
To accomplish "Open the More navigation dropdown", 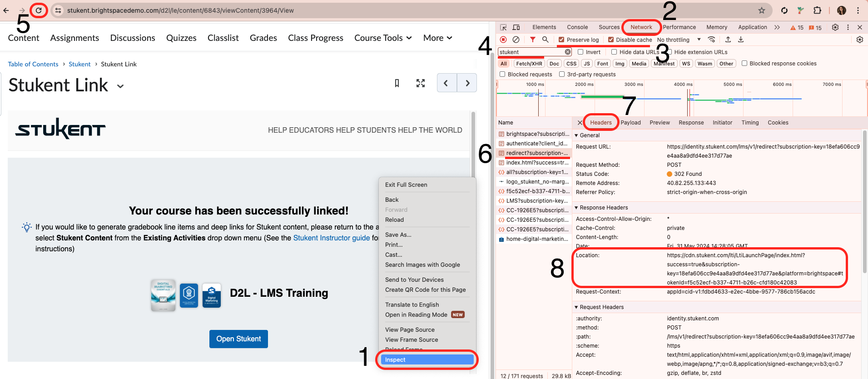I will 437,38.
